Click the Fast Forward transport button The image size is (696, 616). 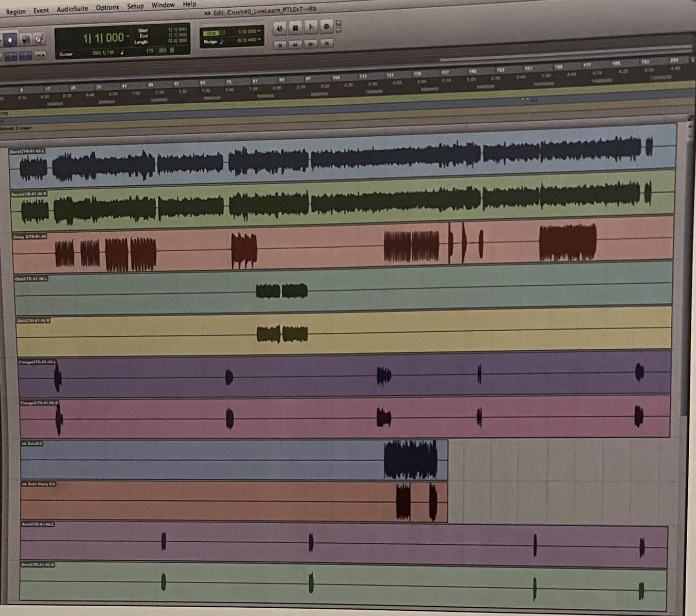(311, 44)
